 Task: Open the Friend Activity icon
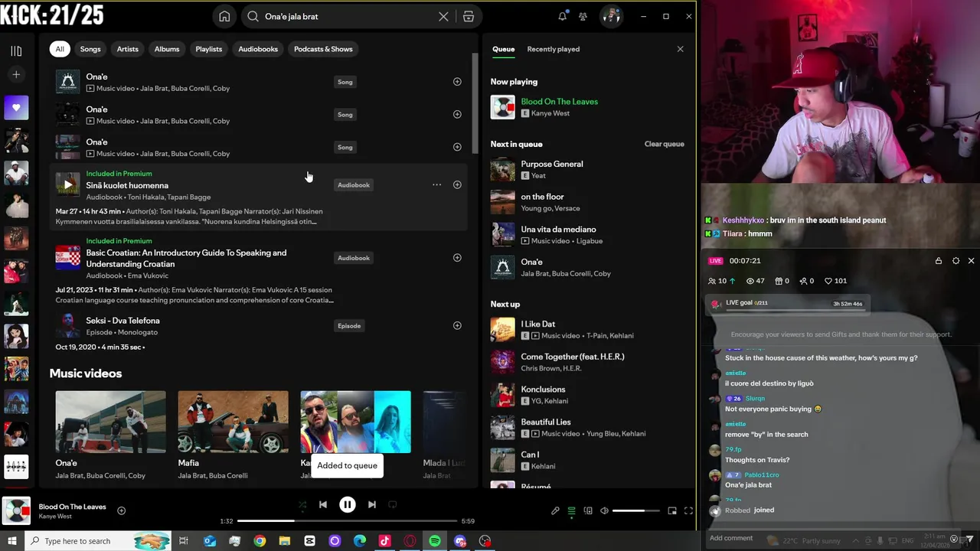click(x=583, y=16)
